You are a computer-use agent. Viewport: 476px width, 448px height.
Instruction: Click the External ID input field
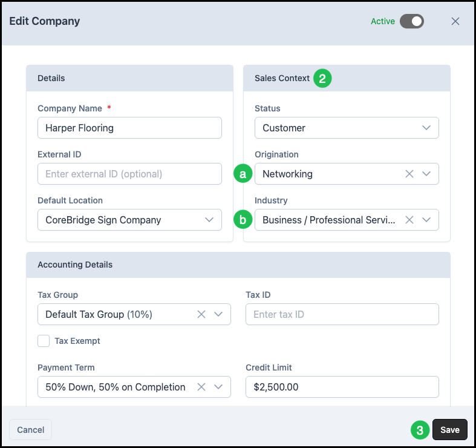[x=129, y=174]
